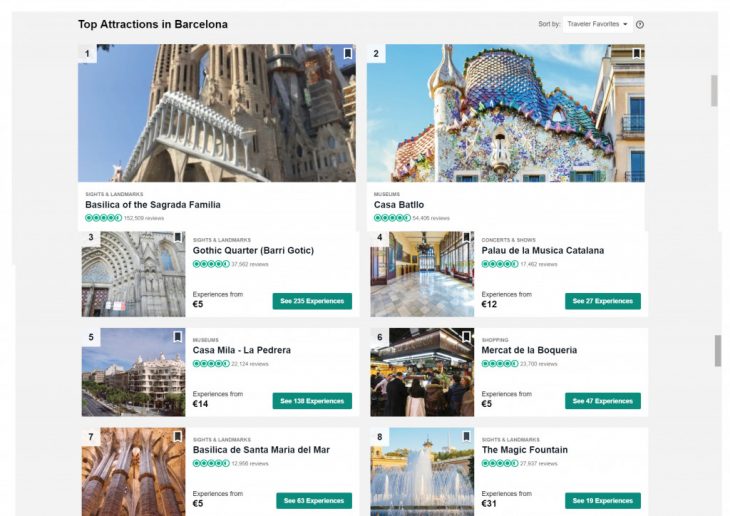Save The Magic Fountain with bookmark
The width and height of the screenshot is (730, 516).
(466, 437)
